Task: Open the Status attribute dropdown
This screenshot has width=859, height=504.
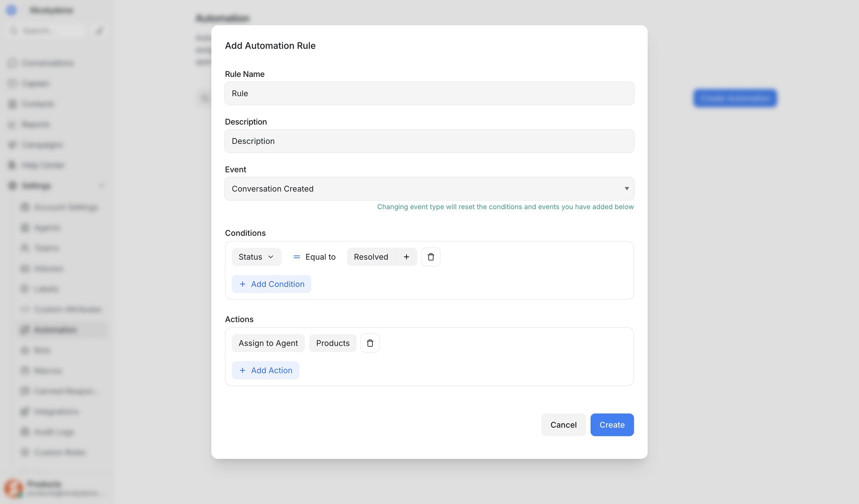Action: 256,257
